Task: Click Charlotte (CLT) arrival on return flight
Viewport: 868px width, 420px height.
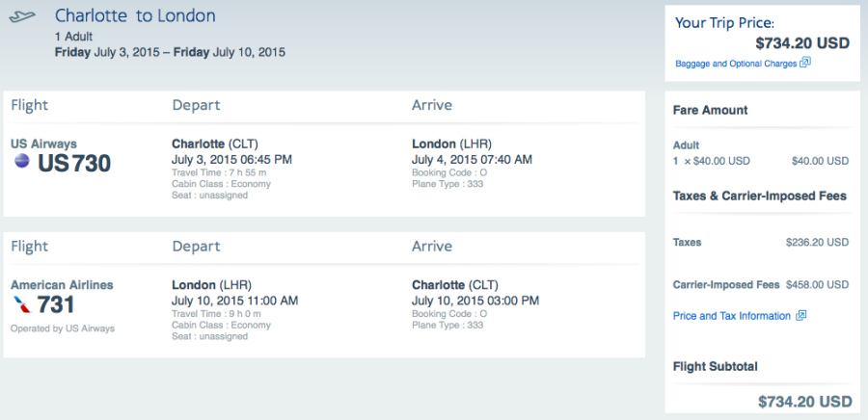Action: [455, 285]
